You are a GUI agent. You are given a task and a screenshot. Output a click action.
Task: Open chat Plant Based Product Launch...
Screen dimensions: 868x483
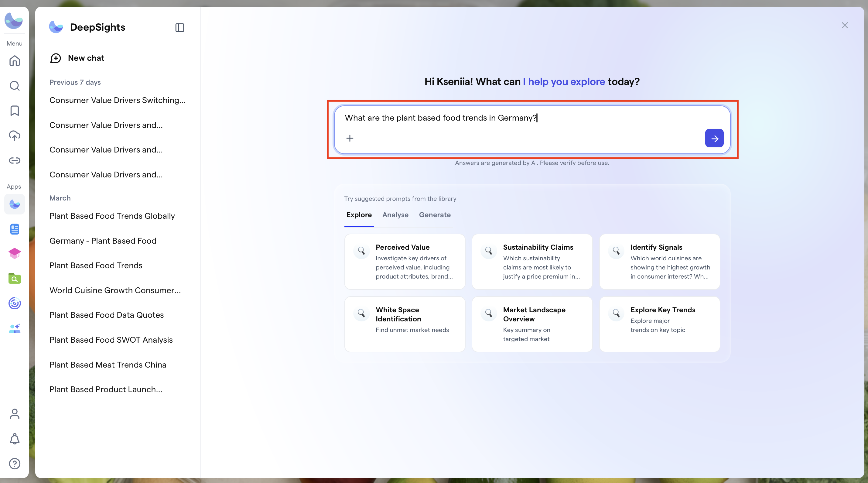[x=106, y=390]
